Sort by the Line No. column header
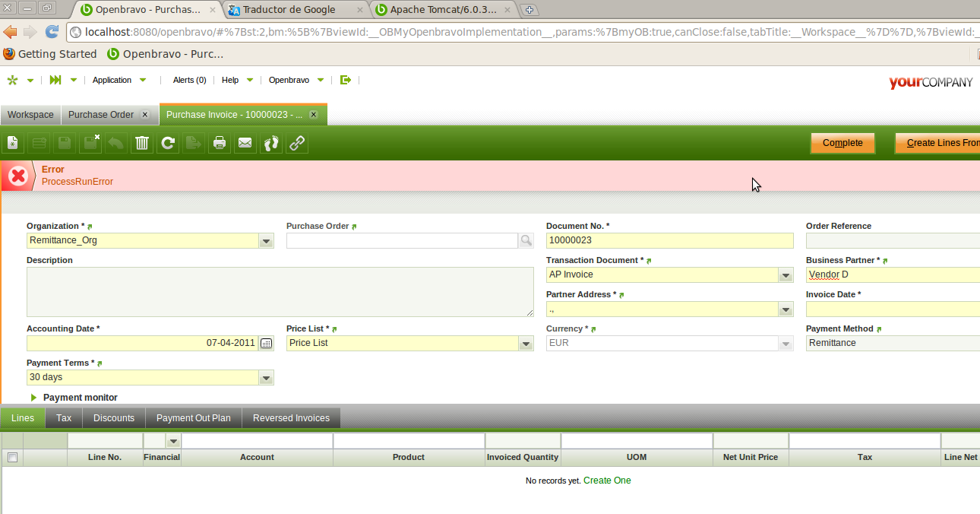Image resolution: width=980 pixels, height=514 pixels. [105, 457]
